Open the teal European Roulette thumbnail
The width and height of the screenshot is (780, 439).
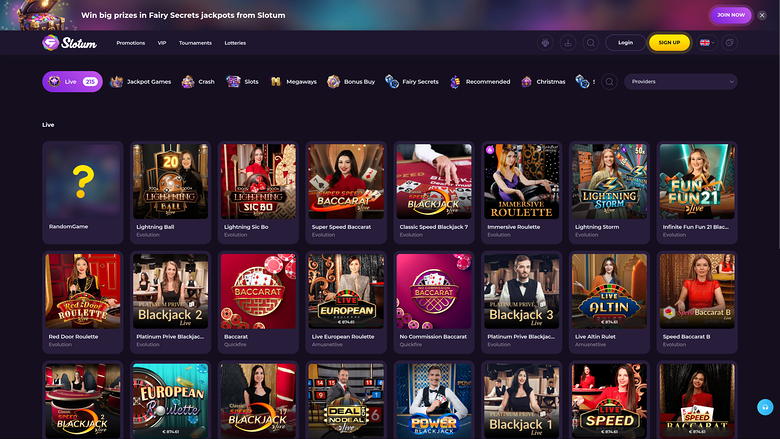171,401
